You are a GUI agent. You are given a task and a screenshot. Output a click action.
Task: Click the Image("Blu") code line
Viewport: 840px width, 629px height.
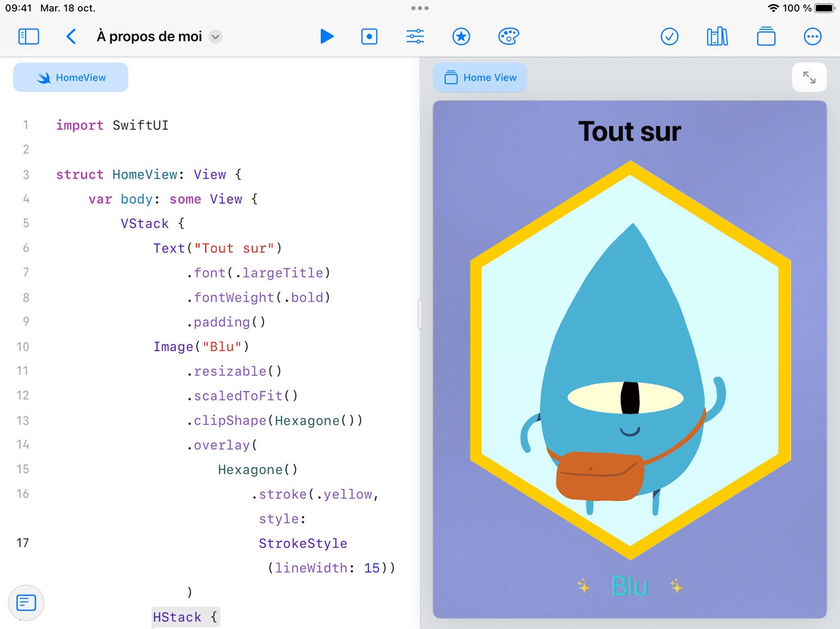click(x=201, y=347)
